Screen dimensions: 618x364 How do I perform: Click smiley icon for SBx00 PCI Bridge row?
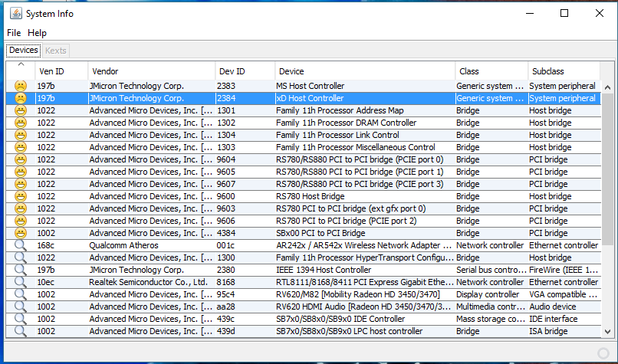point(21,232)
